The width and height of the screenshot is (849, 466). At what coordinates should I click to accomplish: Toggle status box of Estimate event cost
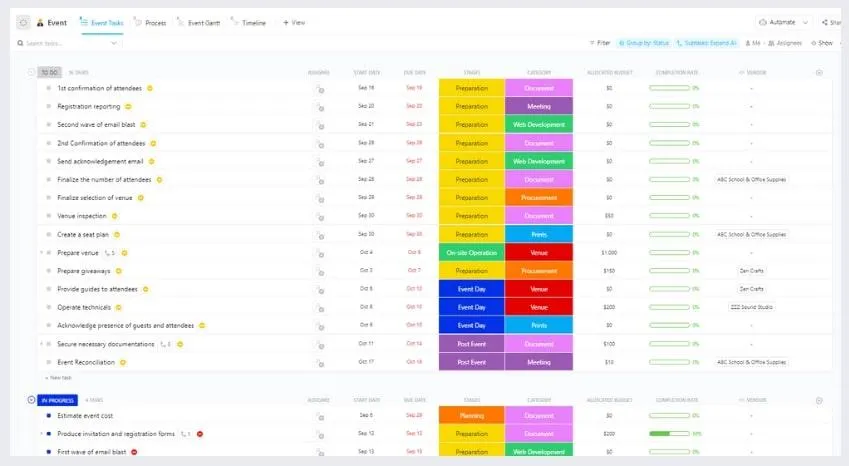click(49, 416)
